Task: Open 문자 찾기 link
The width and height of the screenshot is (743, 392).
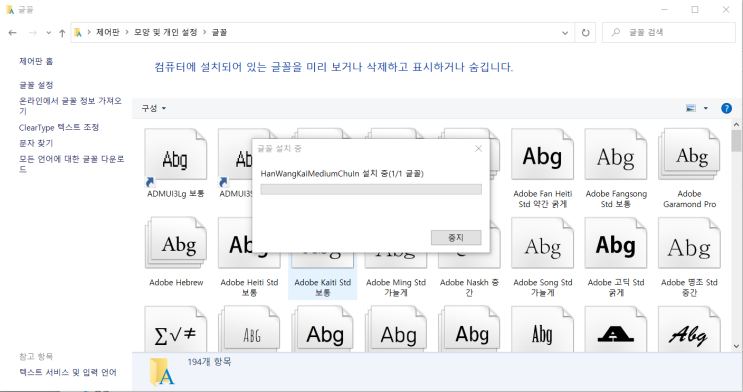Action: (x=36, y=143)
